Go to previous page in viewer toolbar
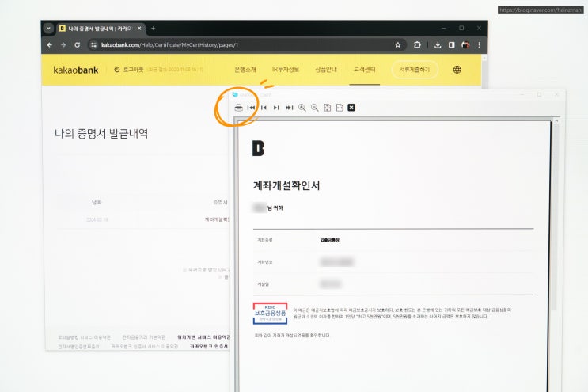This screenshot has height=392, width=588. click(264, 108)
